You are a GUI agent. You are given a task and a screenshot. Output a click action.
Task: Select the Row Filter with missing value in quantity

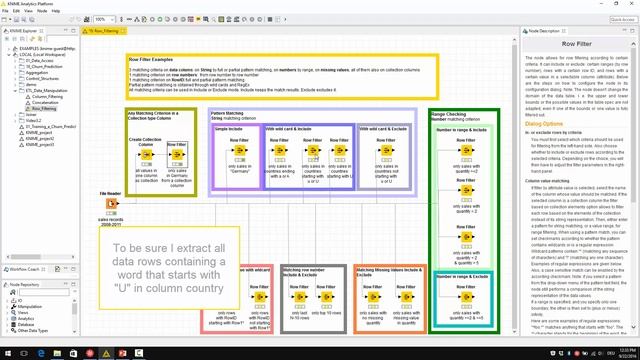(406, 297)
